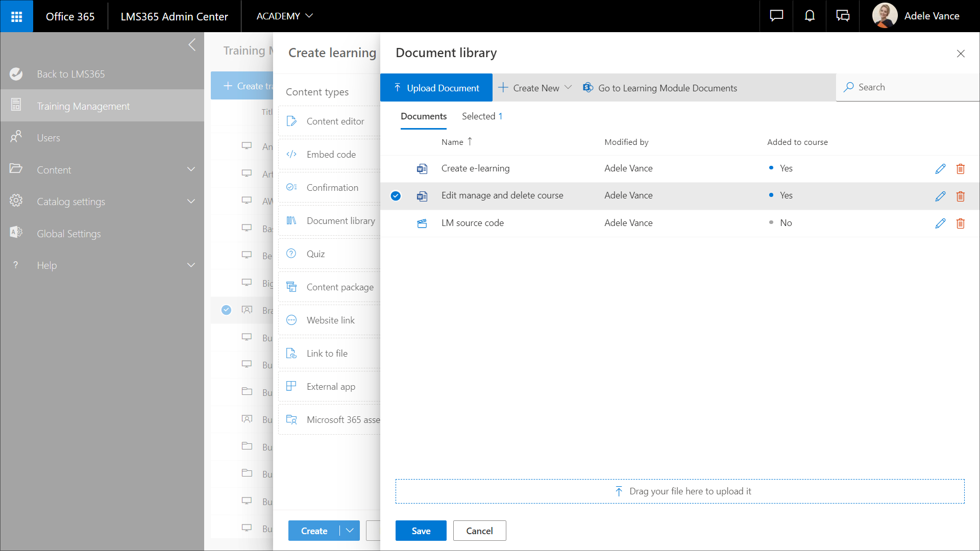Select the Embed code content type
Viewport: 980px width, 551px height.
[331, 155]
